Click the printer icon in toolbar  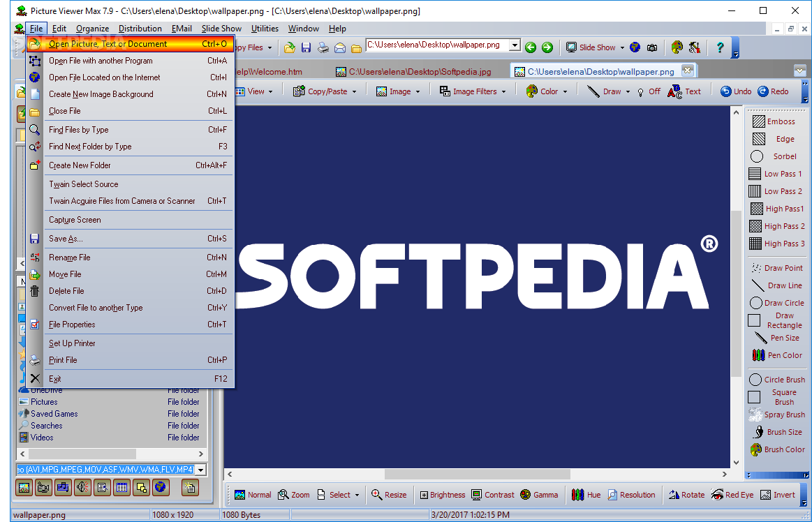(x=323, y=47)
